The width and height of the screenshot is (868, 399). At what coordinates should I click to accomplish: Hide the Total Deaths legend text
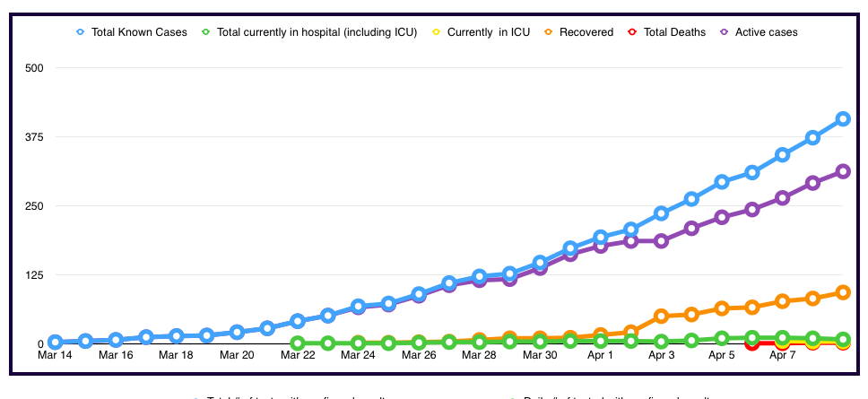[x=675, y=32]
